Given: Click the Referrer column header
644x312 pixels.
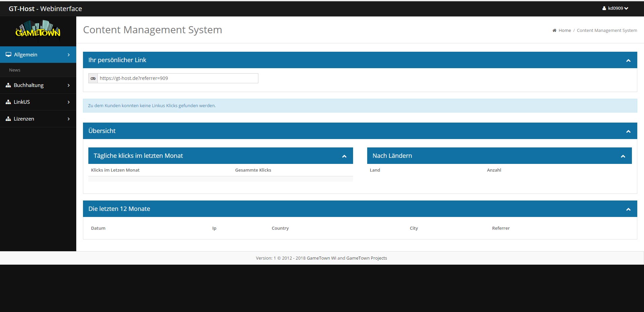Looking at the screenshot, I should pyautogui.click(x=501, y=228).
